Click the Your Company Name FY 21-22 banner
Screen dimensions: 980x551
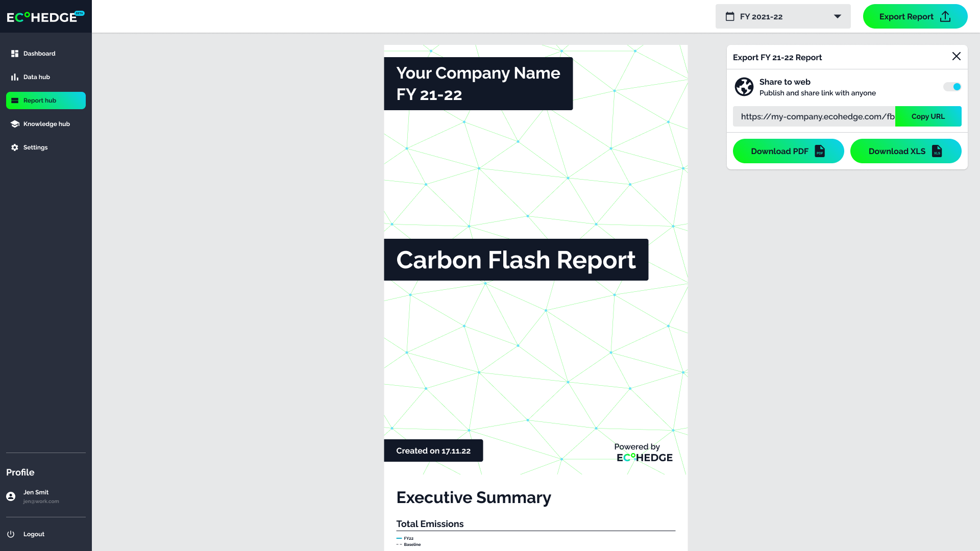click(478, 84)
